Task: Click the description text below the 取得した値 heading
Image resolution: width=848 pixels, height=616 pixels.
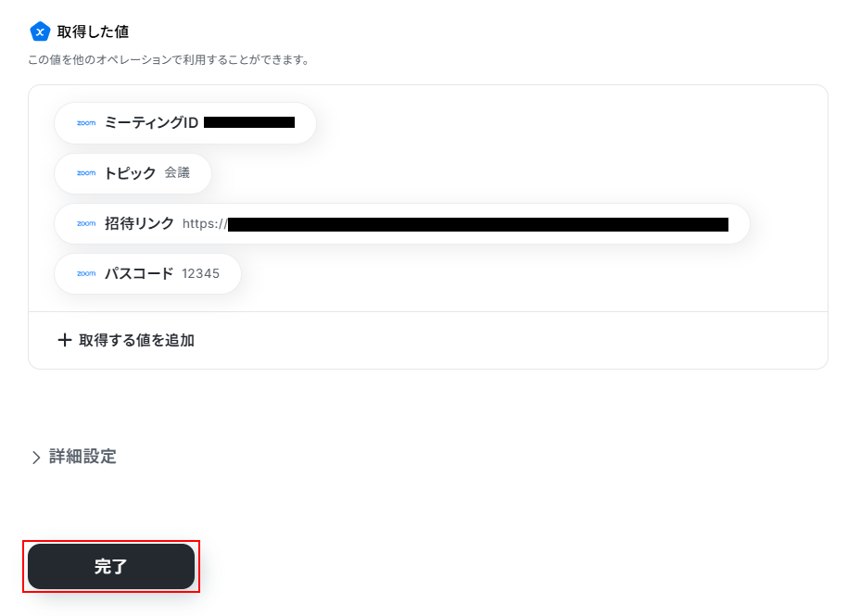Action: 170,60
